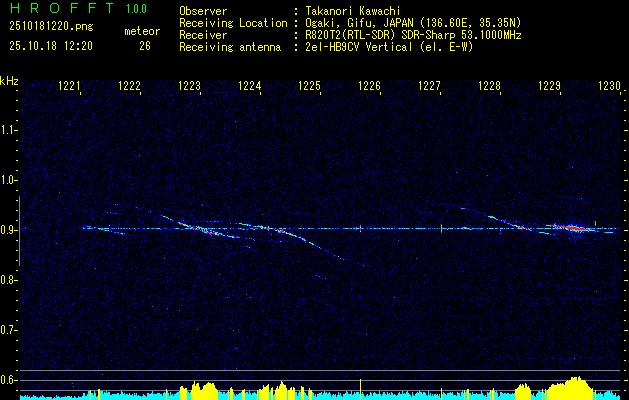Click the 0.7 kHz frequency label

[8, 330]
